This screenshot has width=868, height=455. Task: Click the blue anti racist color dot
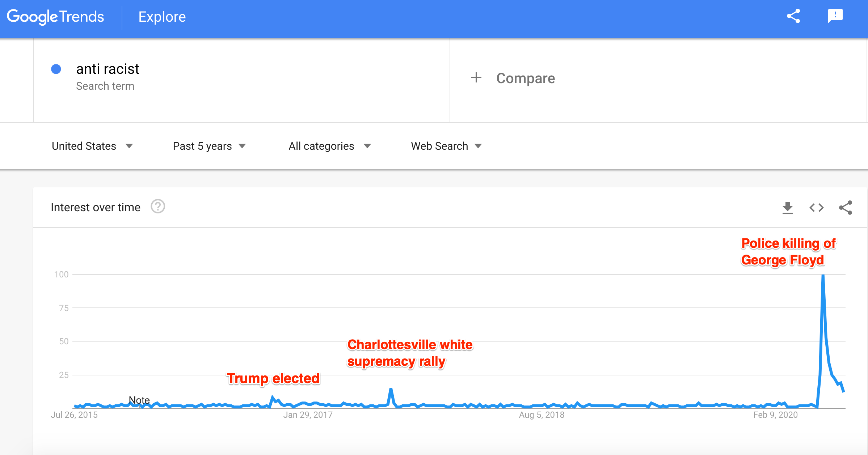coord(56,69)
